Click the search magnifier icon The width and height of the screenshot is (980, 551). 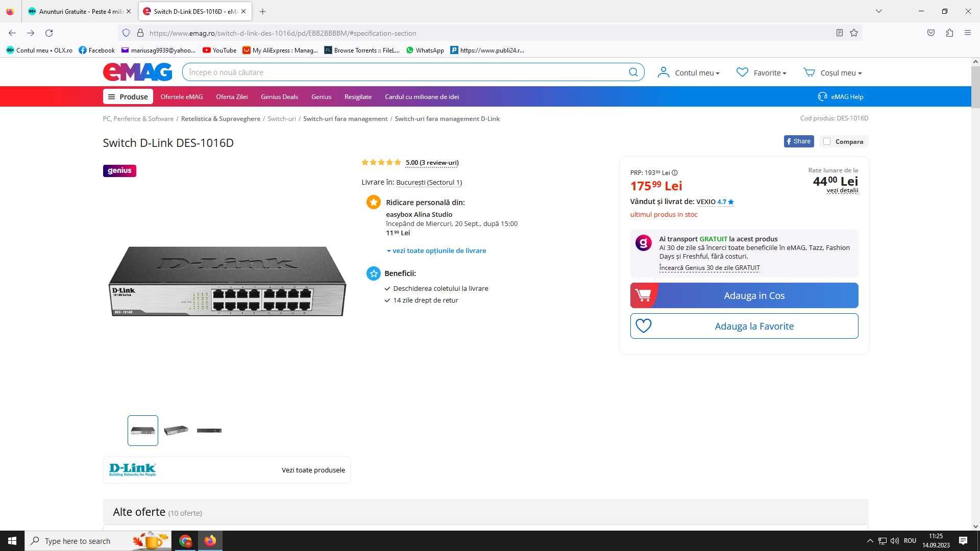click(633, 72)
